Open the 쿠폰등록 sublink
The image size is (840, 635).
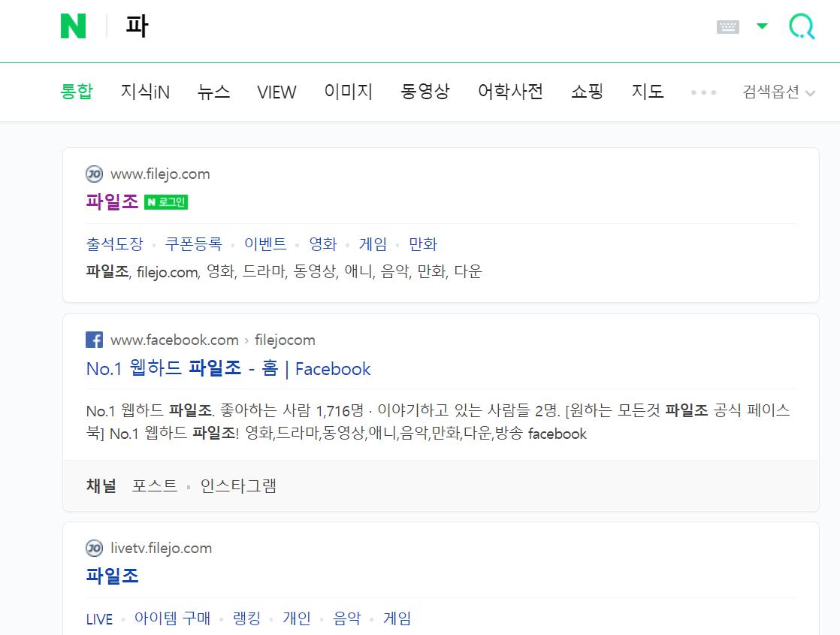point(193,244)
